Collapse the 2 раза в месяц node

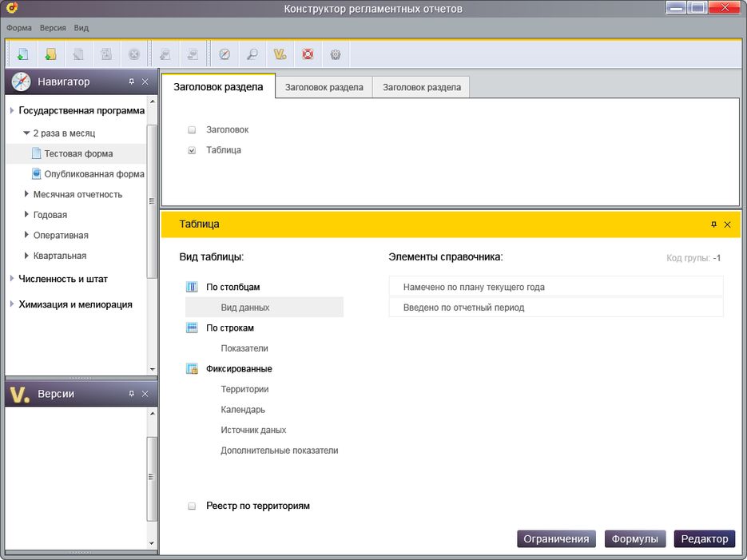click(26, 133)
